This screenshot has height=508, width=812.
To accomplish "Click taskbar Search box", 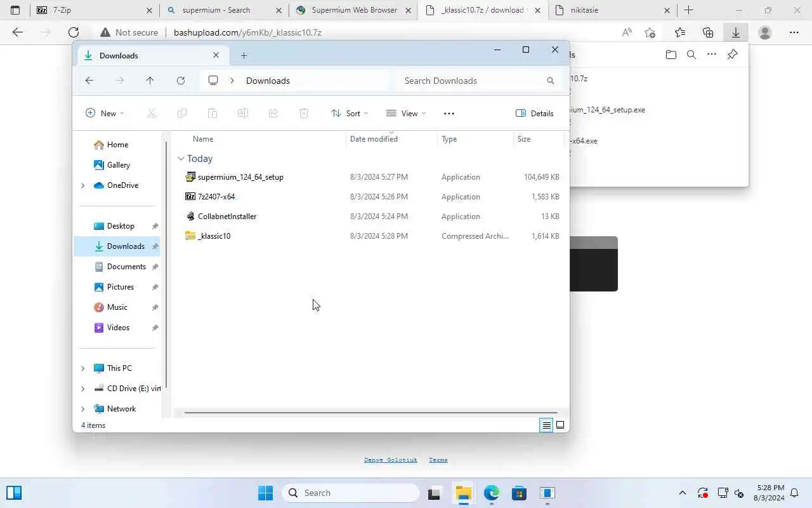I will point(351,493).
